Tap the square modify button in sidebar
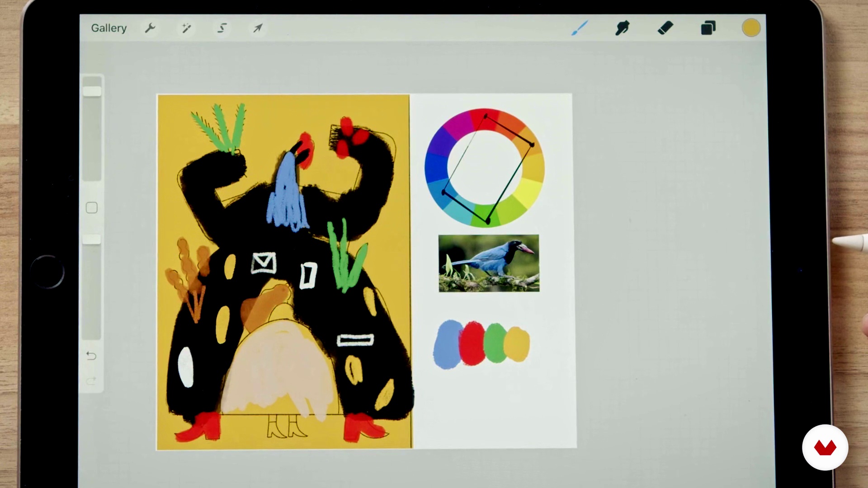The image size is (868, 488). (92, 208)
